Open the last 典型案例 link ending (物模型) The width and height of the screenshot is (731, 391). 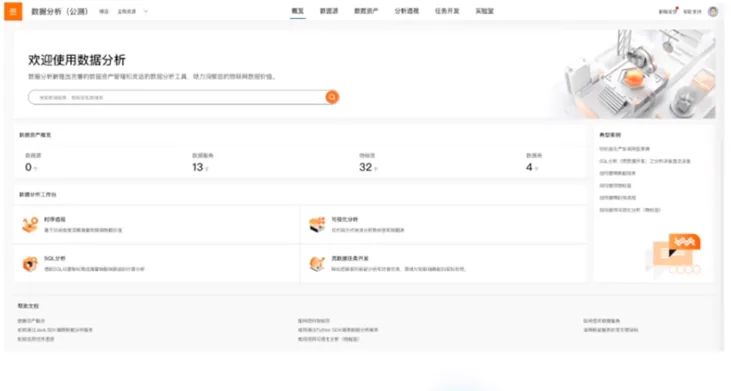pyautogui.click(x=630, y=210)
